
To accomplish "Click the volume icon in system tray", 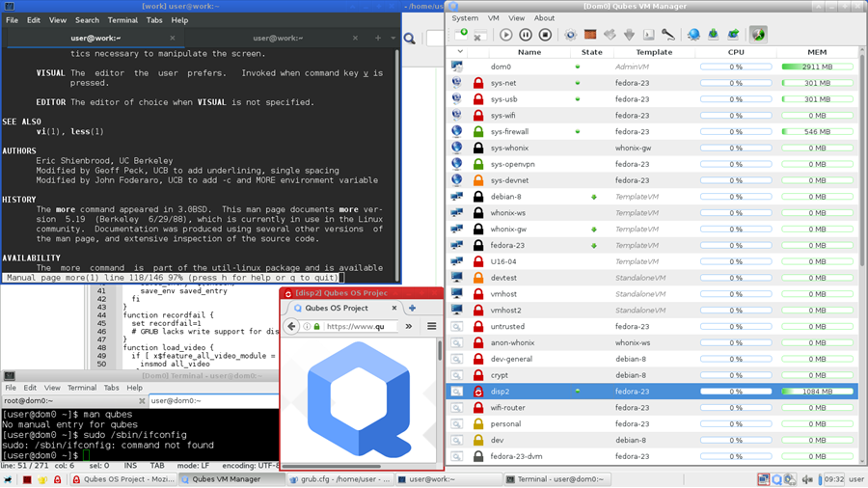I will [x=807, y=479].
